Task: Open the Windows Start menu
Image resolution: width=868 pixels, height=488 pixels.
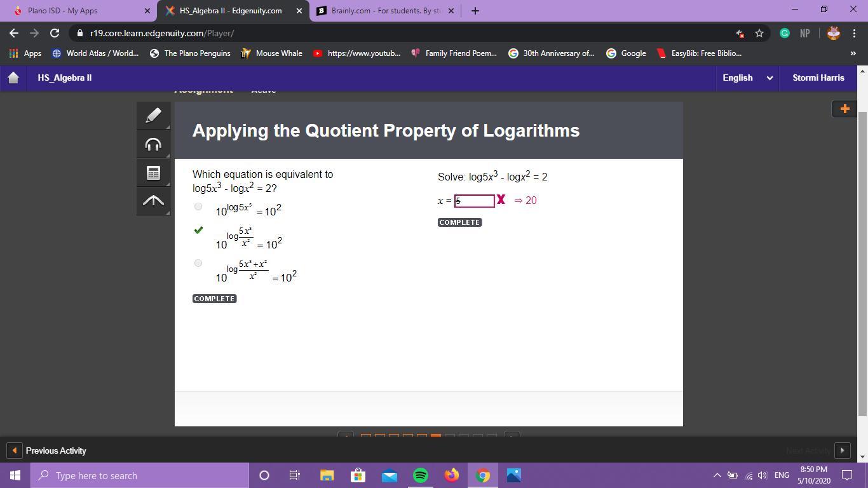Action: (x=15, y=475)
